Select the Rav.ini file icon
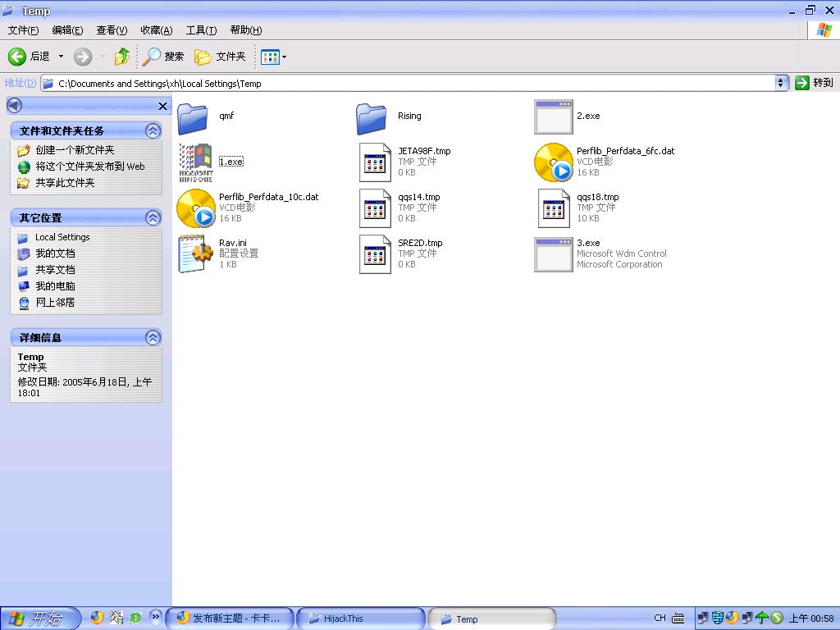Image resolution: width=840 pixels, height=630 pixels. click(196, 253)
